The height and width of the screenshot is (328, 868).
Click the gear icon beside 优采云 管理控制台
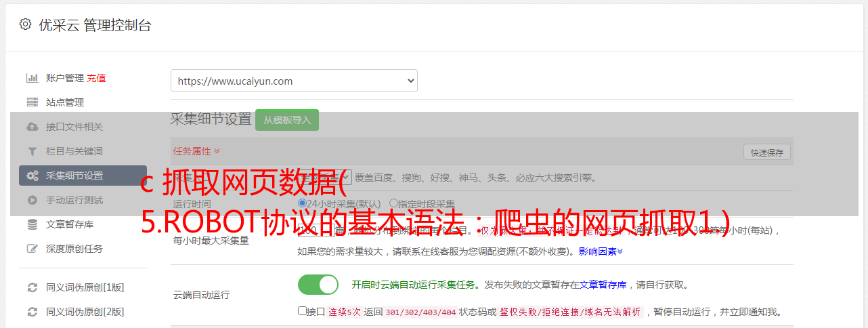pyautogui.click(x=25, y=24)
